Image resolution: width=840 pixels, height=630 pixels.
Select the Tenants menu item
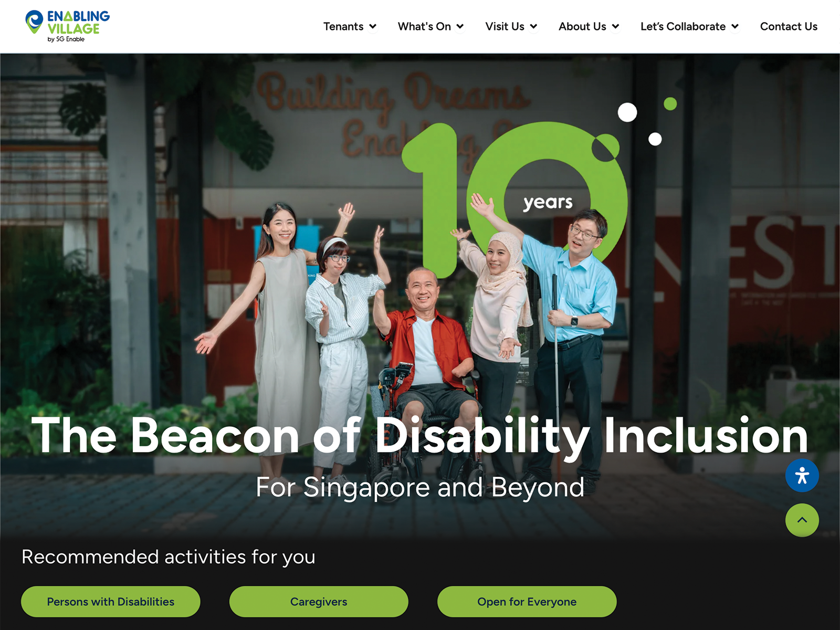343,26
